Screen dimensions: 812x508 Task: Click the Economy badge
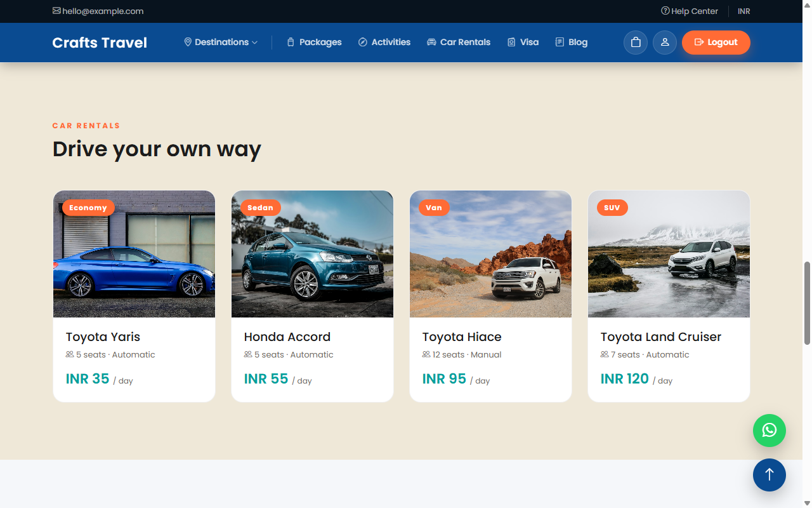(88, 208)
